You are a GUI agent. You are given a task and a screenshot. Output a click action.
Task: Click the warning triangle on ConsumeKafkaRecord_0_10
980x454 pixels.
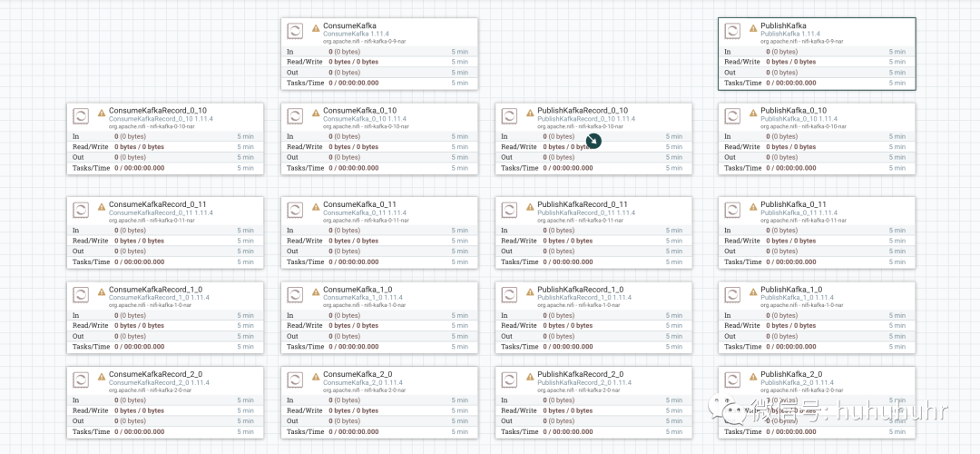tap(102, 113)
